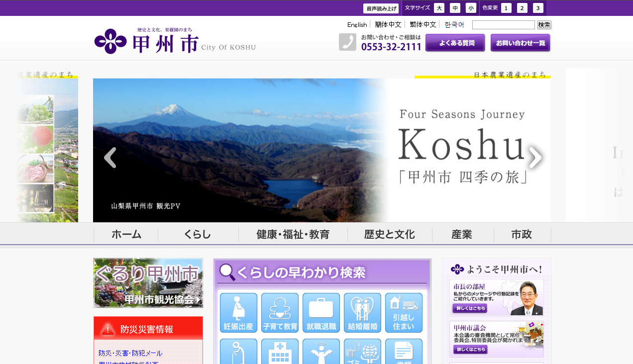Open the くらし navigation menu
The image size is (633, 364).
[198, 235]
